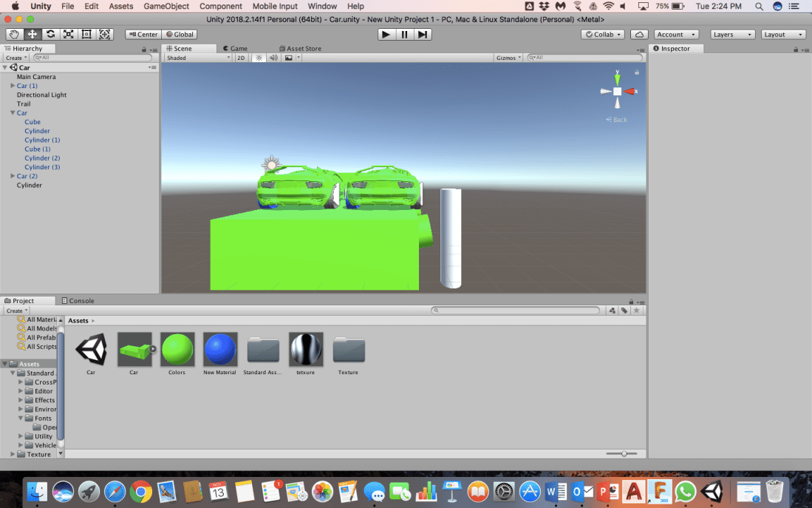Image resolution: width=812 pixels, height=508 pixels.
Task: Open the Layers dropdown
Action: pyautogui.click(x=732, y=34)
